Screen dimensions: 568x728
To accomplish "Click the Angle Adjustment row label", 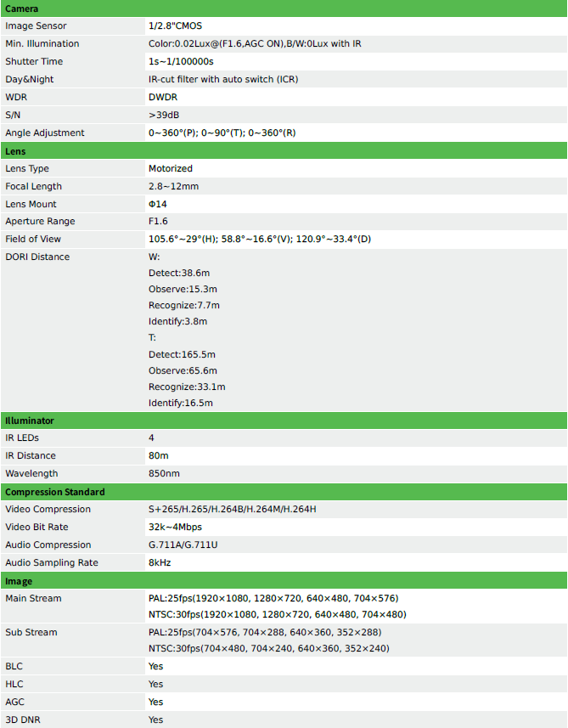I will (44, 133).
